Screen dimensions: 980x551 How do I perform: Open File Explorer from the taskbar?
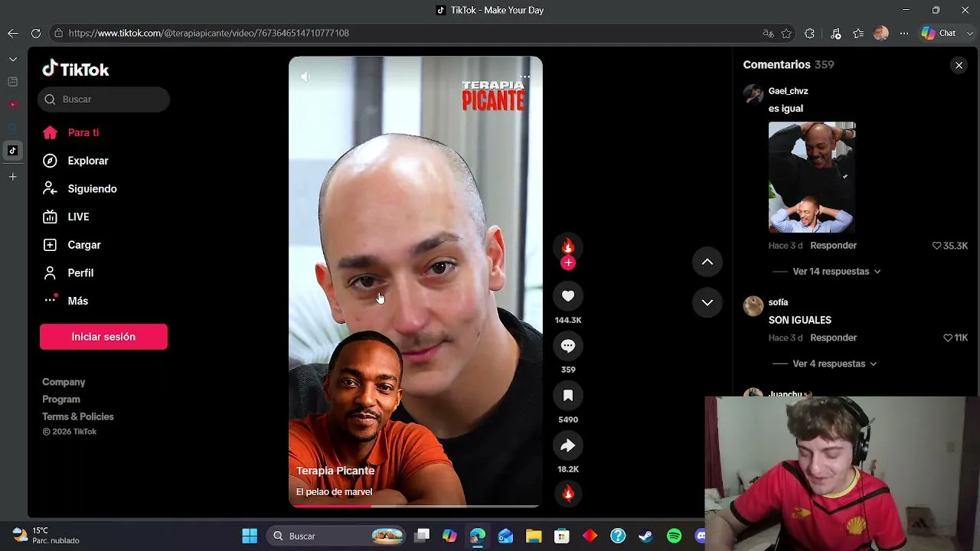534,536
